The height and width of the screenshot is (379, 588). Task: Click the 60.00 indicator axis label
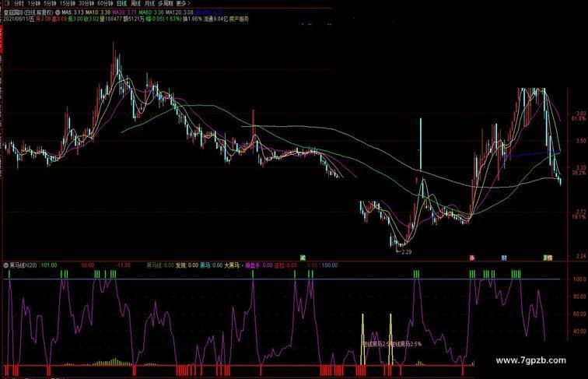579,314
